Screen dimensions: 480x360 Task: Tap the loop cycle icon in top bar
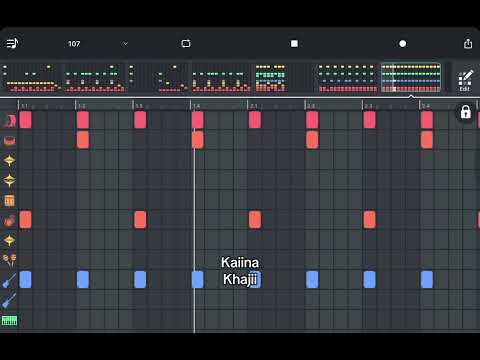coord(186,44)
